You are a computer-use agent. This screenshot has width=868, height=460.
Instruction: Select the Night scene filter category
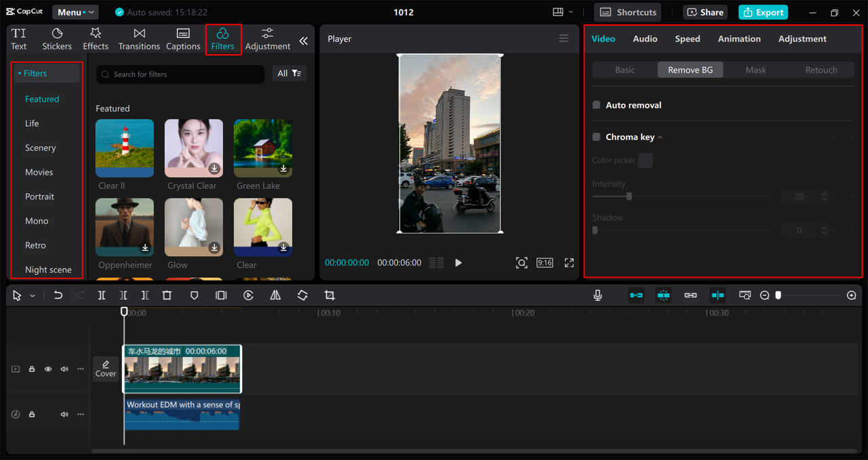pos(48,270)
